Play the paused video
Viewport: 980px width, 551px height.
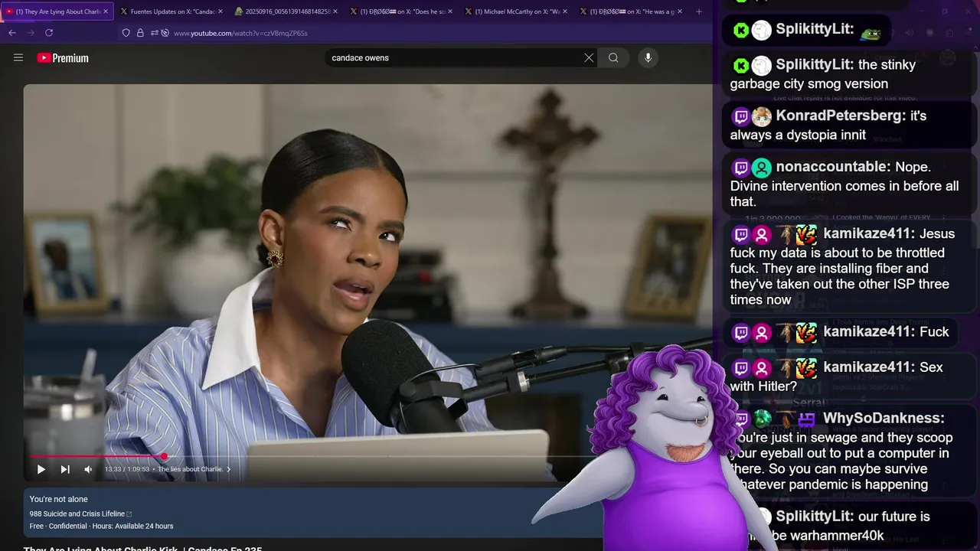pyautogui.click(x=41, y=469)
